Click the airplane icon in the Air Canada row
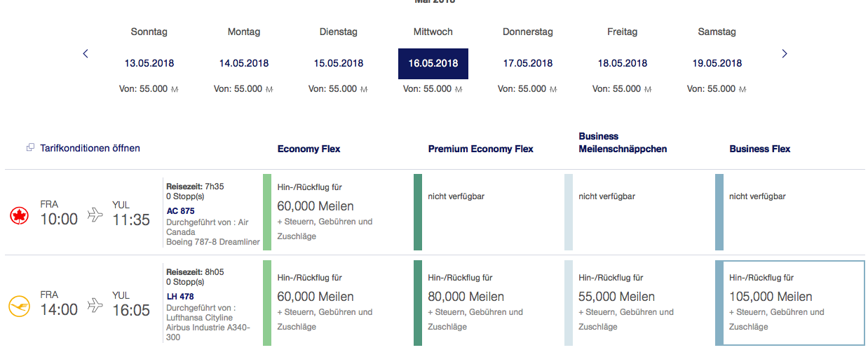Screen dimensions: 868x350 pos(95,215)
